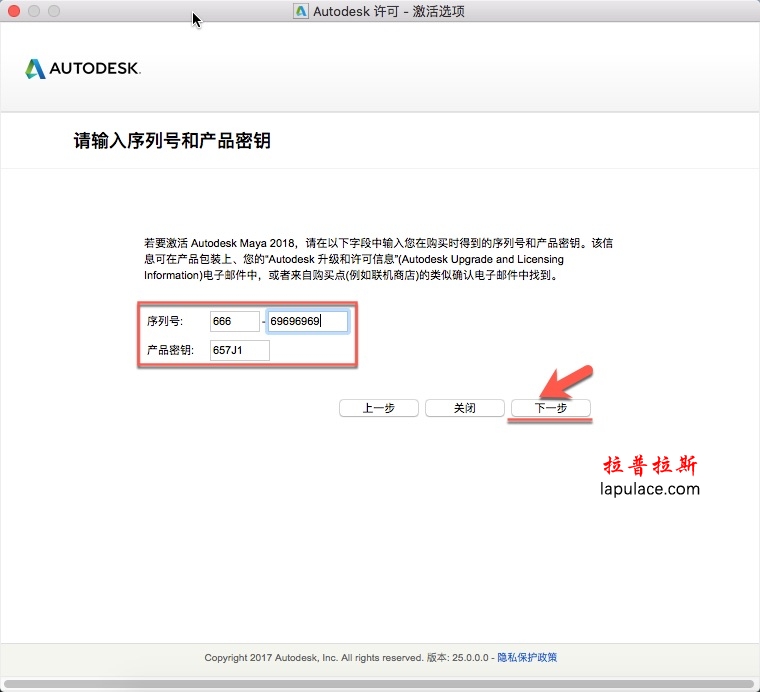The height and width of the screenshot is (692, 760).
Task: Click the 关闭 (Close) button
Action: tap(464, 408)
